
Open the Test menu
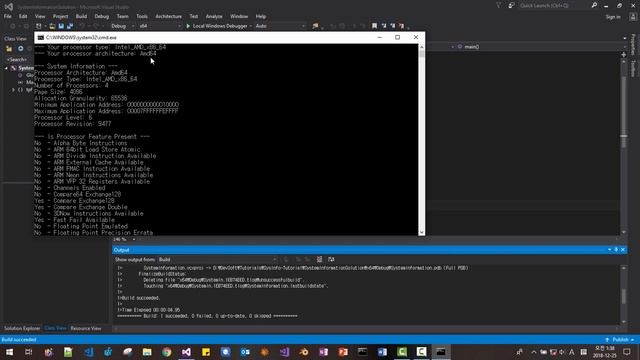(x=194, y=16)
